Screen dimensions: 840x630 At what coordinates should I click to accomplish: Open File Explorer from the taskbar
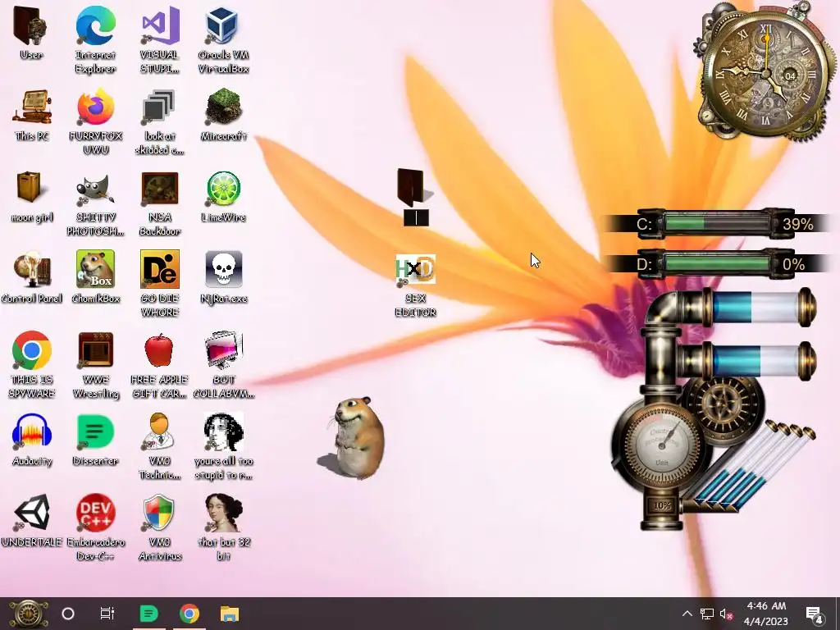tap(230, 614)
